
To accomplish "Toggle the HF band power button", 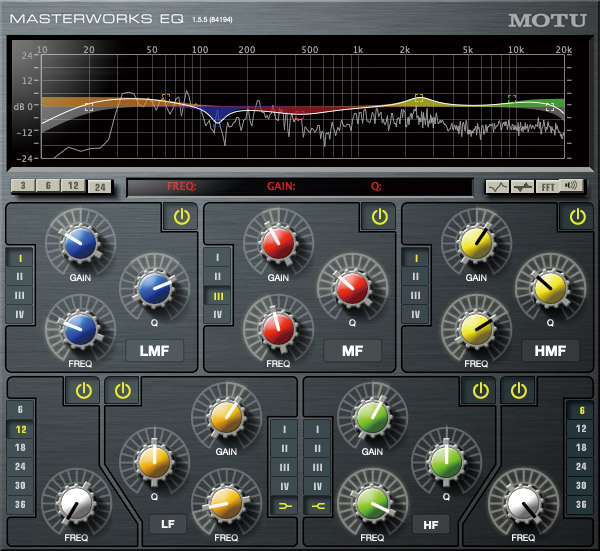I will [480, 391].
